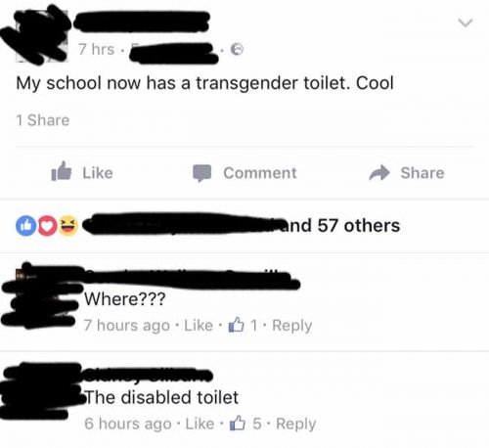Reply to the "Where???" comment

tap(292, 326)
